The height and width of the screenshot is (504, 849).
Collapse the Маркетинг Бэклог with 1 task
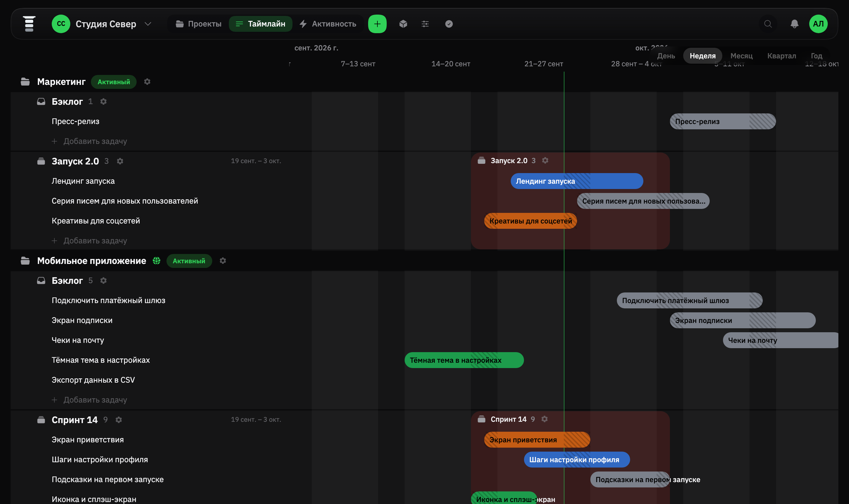click(x=41, y=101)
